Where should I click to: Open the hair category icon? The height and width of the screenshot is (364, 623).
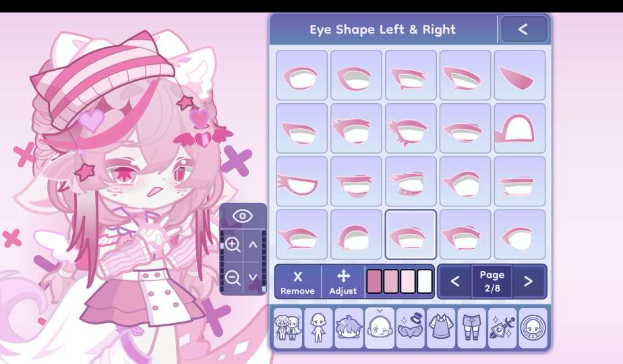(349, 328)
